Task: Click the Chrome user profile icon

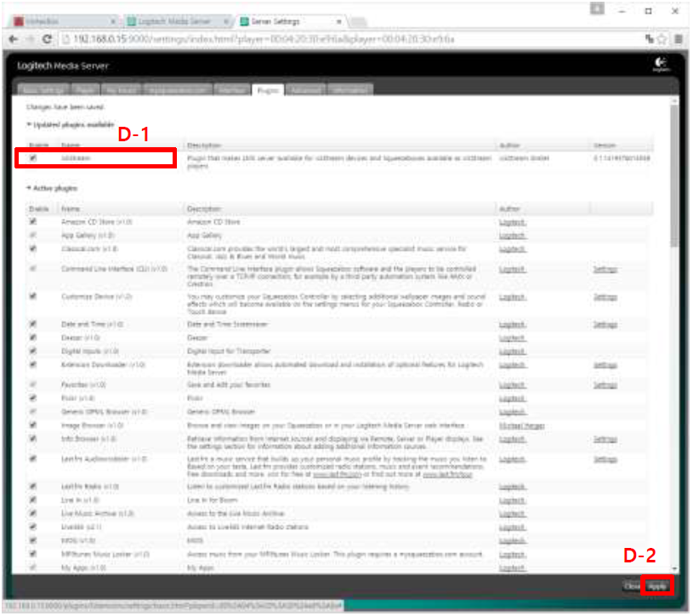Action: click(x=598, y=9)
